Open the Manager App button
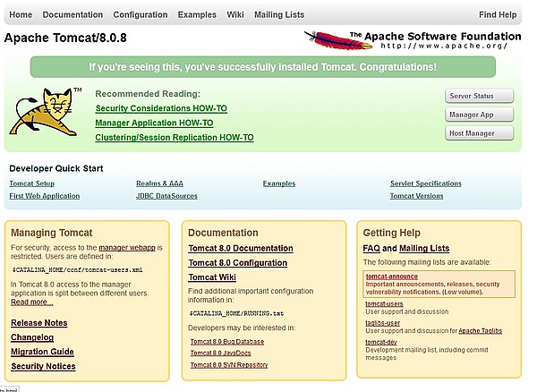537x392 pixels. click(479, 115)
